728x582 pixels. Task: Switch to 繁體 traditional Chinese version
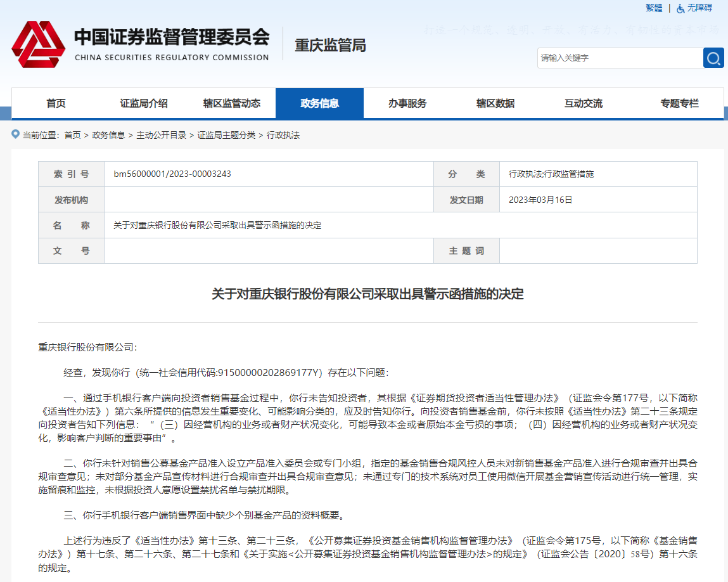[x=653, y=8]
